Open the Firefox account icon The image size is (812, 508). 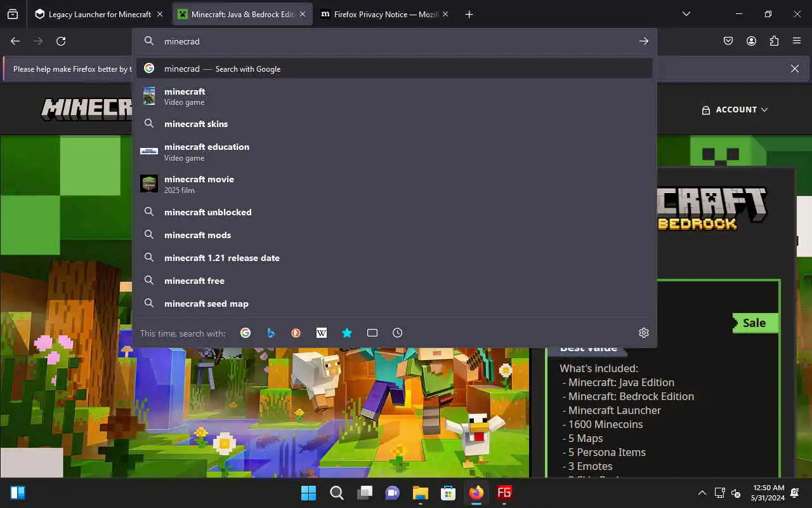point(751,41)
